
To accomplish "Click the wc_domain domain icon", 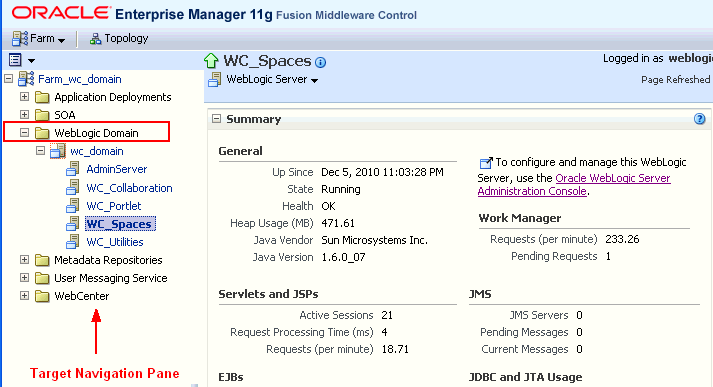I will [58, 151].
